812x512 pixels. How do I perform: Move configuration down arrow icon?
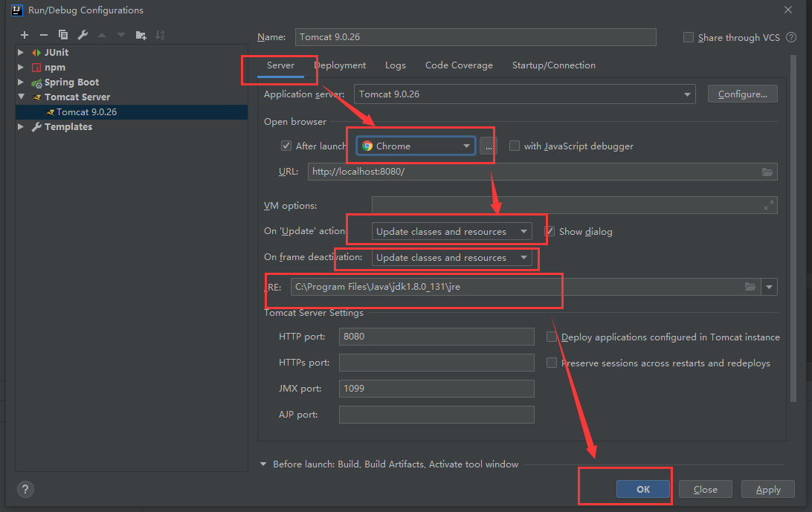(121, 35)
